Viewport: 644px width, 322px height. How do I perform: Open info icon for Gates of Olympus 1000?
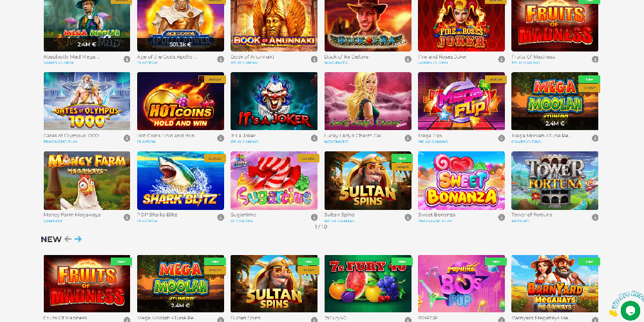[x=127, y=138]
